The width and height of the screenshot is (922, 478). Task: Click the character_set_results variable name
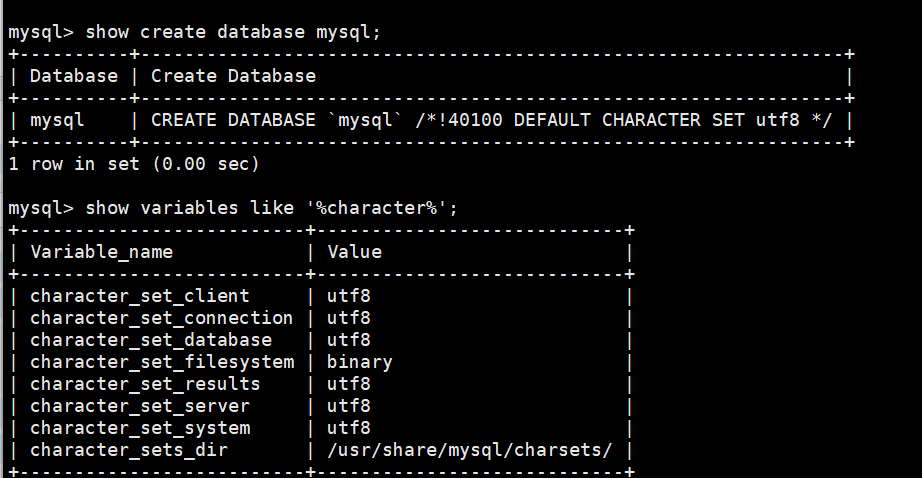click(145, 384)
